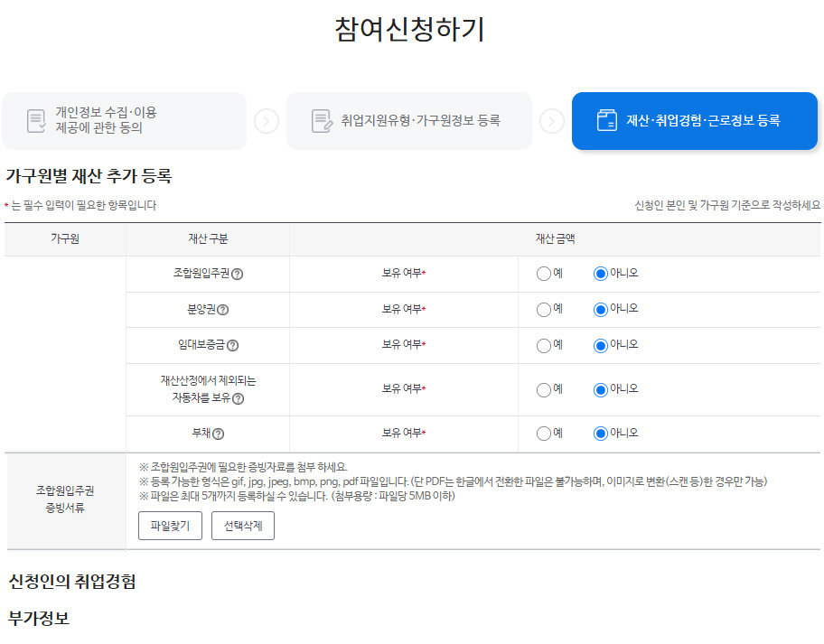Screen dimensions: 824x644
Task: Click 선택삭제 button
Action: click(x=243, y=526)
